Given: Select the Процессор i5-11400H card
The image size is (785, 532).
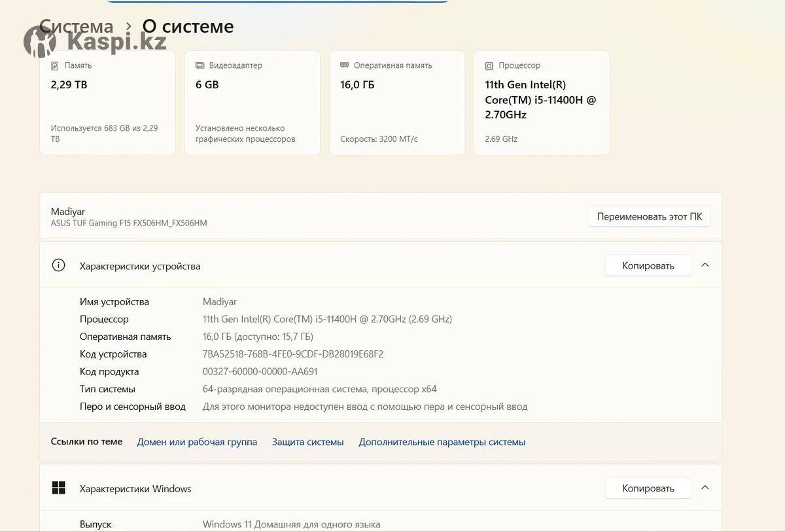Looking at the screenshot, I should [542, 103].
